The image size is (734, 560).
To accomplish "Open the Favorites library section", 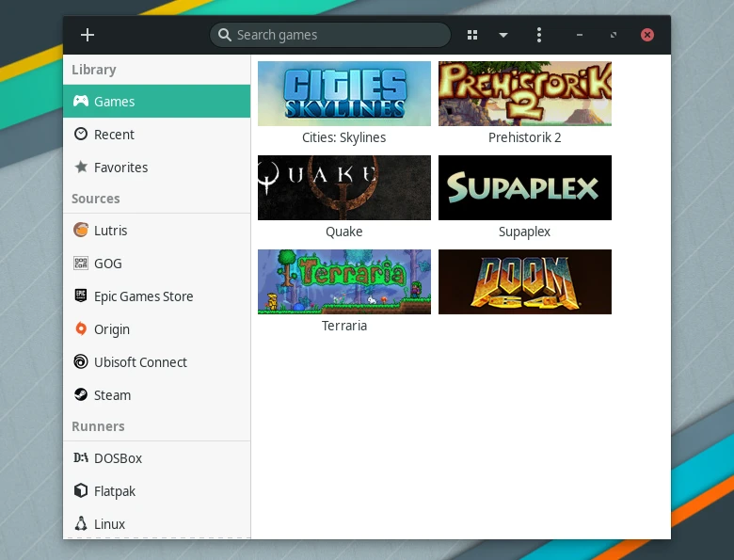I will (120, 168).
